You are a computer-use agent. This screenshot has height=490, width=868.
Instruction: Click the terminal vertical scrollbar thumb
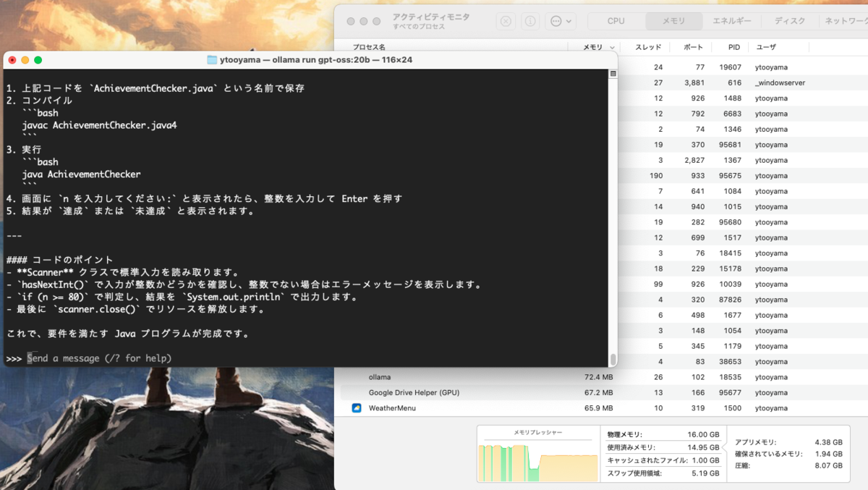coord(613,359)
